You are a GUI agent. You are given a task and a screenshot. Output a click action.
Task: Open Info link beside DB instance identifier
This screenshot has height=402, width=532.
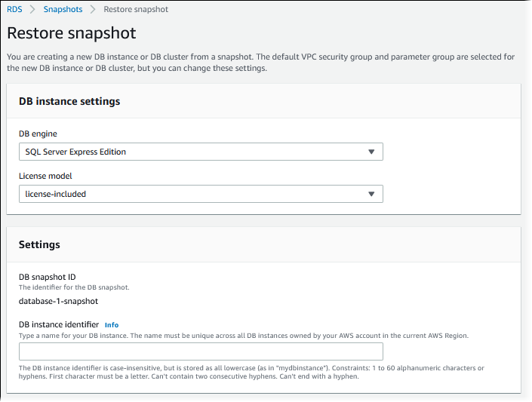112,324
